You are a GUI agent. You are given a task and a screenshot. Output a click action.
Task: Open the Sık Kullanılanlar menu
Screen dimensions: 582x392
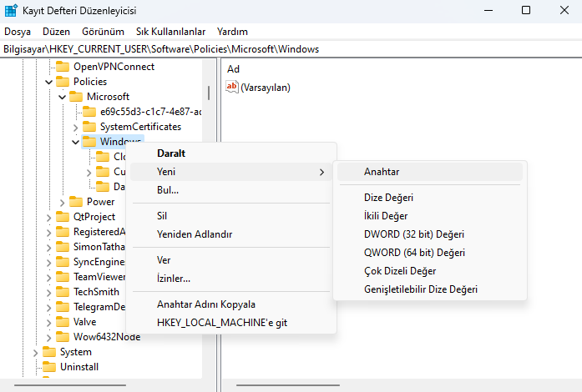[172, 32]
